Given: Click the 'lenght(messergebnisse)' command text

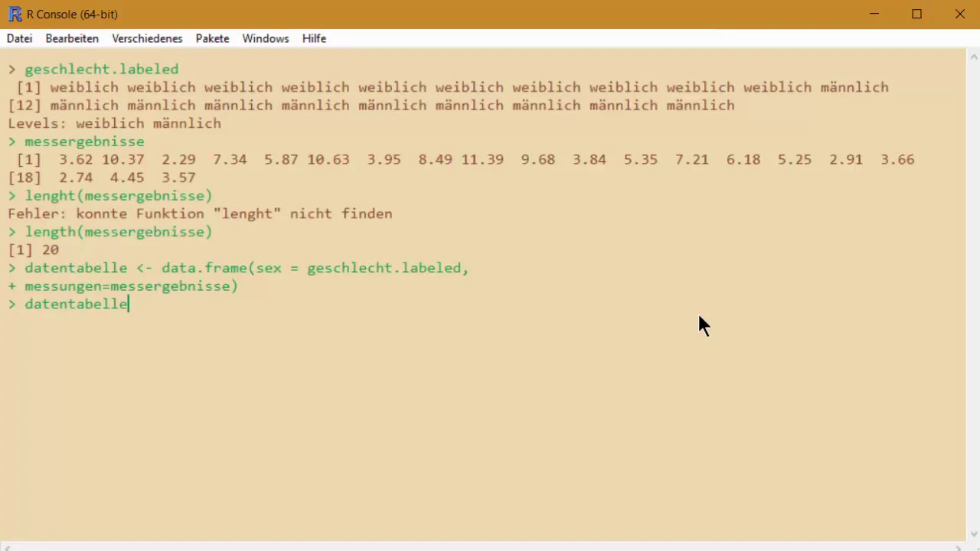Looking at the screenshot, I should pyautogui.click(x=119, y=195).
